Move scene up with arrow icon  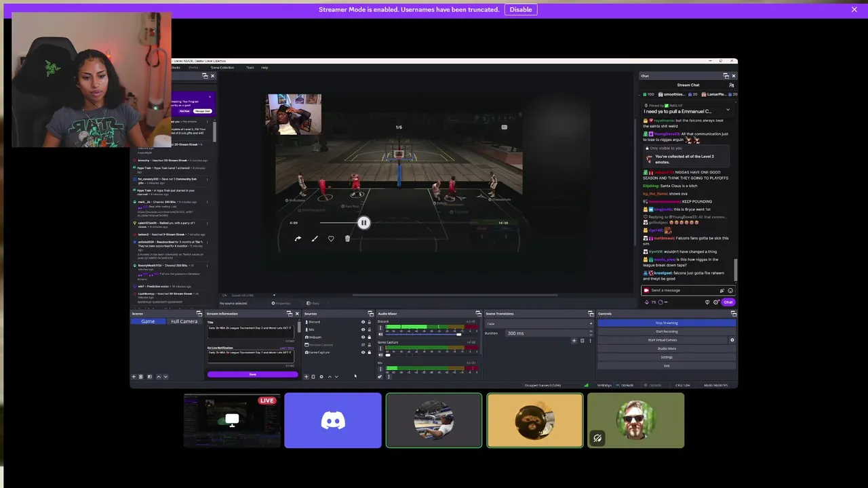point(159,377)
